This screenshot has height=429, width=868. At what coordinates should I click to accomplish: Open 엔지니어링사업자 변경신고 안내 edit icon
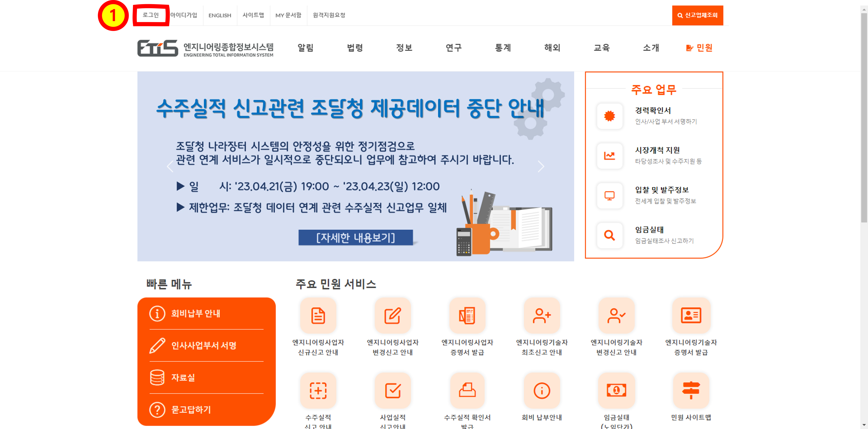tap(393, 315)
